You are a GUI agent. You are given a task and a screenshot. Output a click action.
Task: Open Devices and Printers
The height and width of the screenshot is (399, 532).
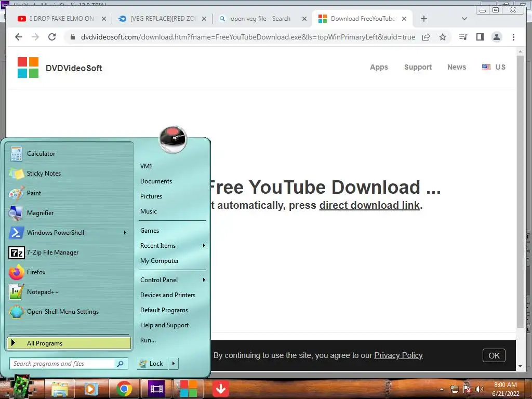coord(168,295)
